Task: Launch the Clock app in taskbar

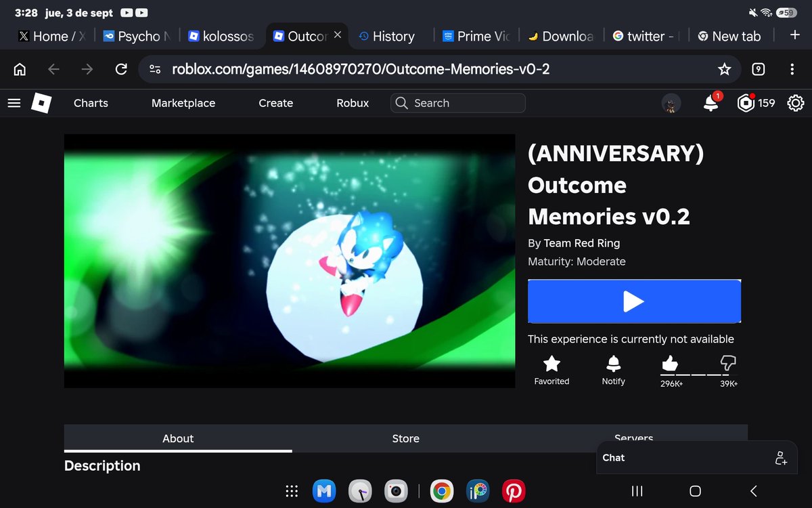Action: tap(361, 491)
